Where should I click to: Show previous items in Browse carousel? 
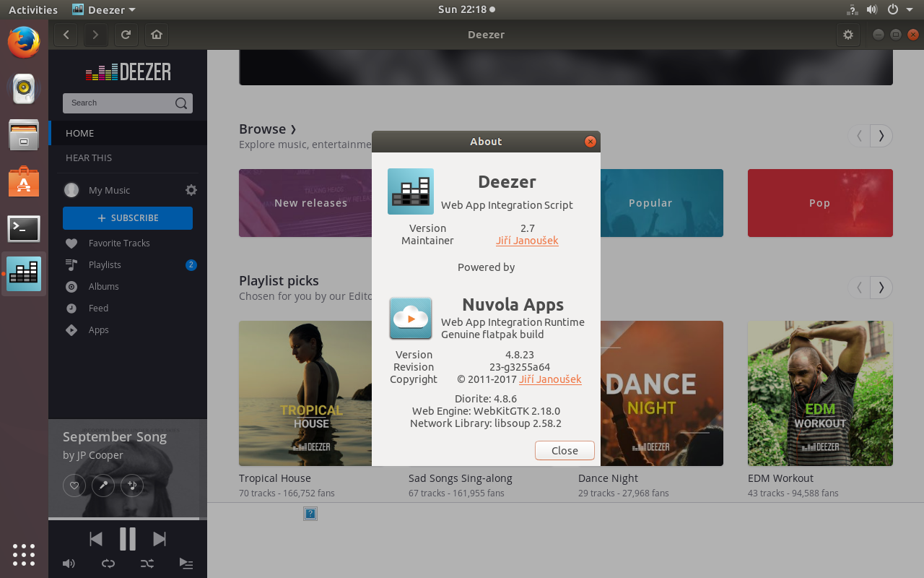tap(859, 135)
